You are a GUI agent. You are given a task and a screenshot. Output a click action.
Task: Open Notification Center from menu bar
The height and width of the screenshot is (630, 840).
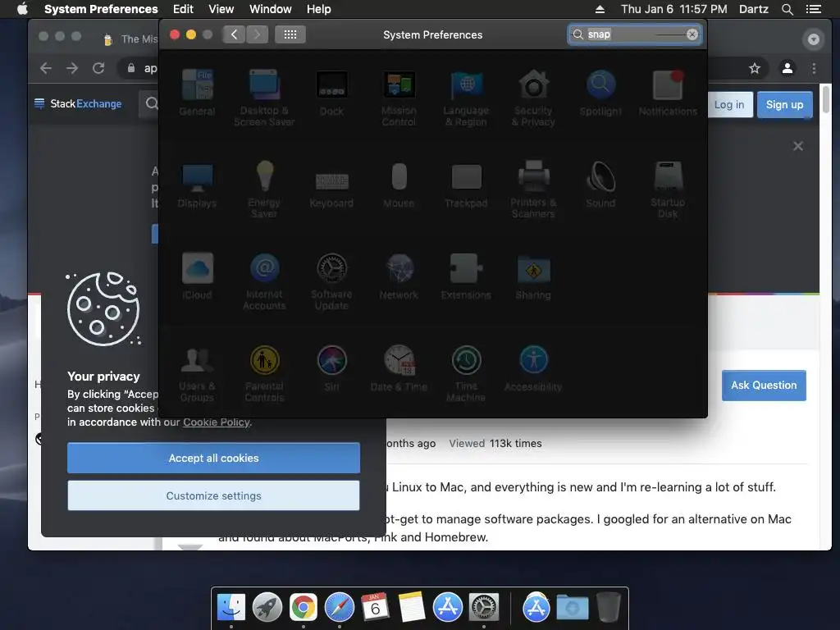(x=814, y=9)
